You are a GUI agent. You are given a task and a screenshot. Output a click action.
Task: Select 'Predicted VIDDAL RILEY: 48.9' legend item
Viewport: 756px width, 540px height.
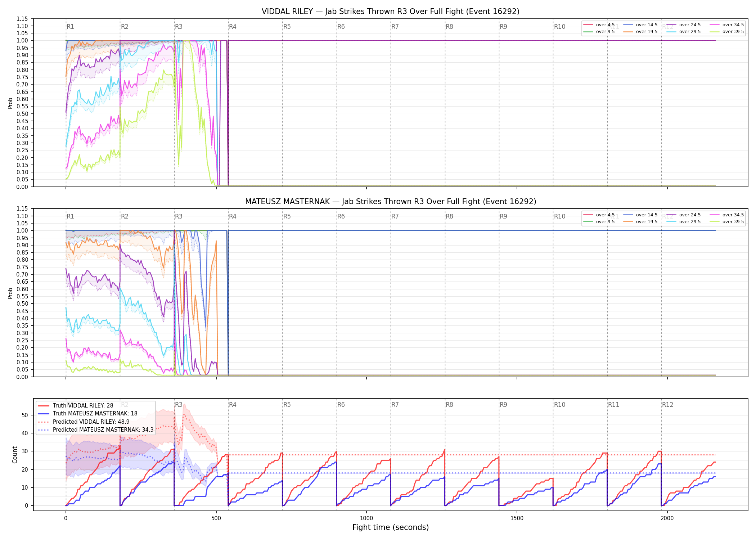coord(84,422)
